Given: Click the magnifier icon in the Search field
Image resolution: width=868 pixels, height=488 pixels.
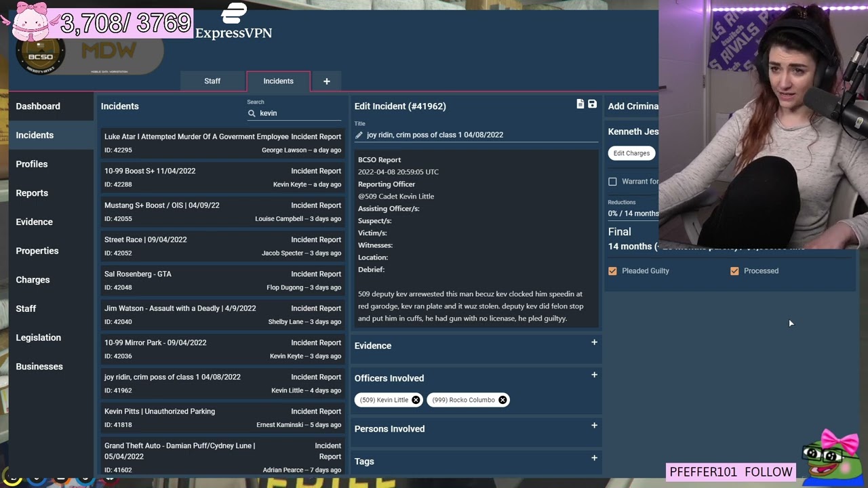Looking at the screenshot, I should point(252,114).
